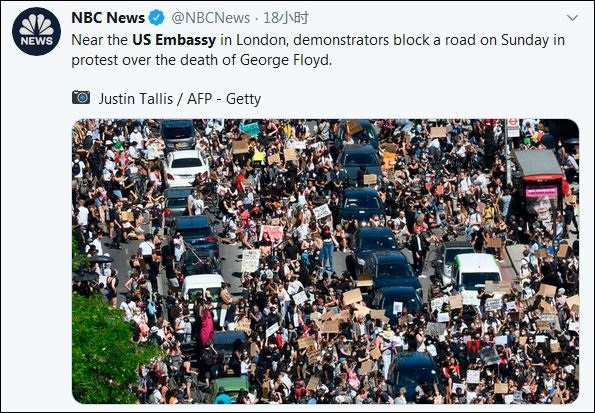Open the protest crowd photo in full view
Image resolution: width=595 pixels, height=413 pixels.
(x=326, y=261)
